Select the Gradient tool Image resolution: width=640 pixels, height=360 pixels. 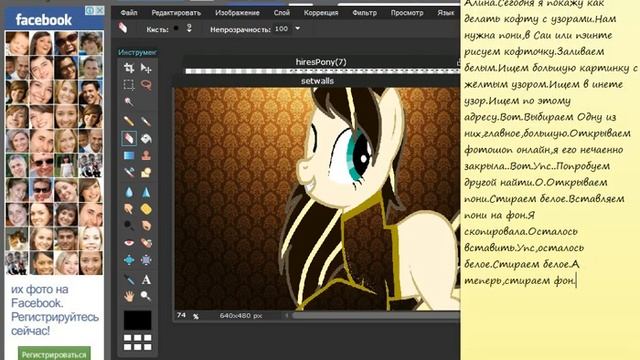pyautogui.click(x=129, y=156)
